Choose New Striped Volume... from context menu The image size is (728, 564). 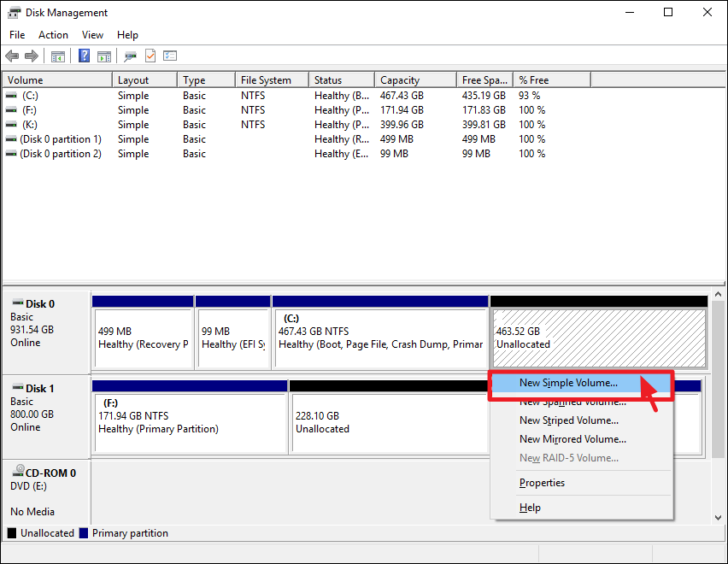coord(580,420)
